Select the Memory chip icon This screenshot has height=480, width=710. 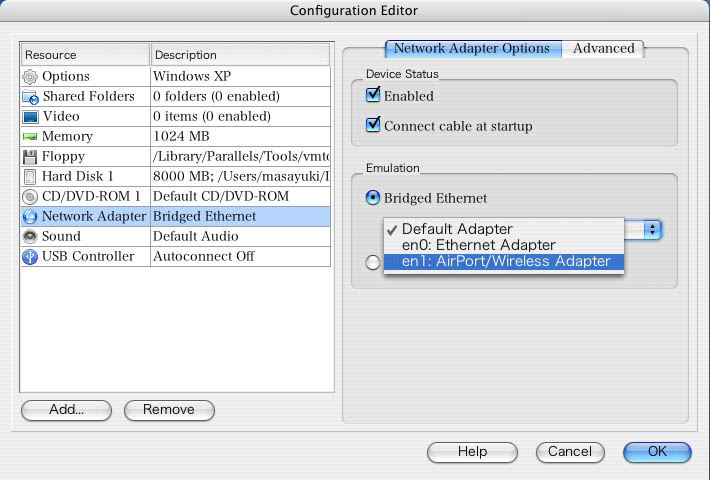[30, 136]
